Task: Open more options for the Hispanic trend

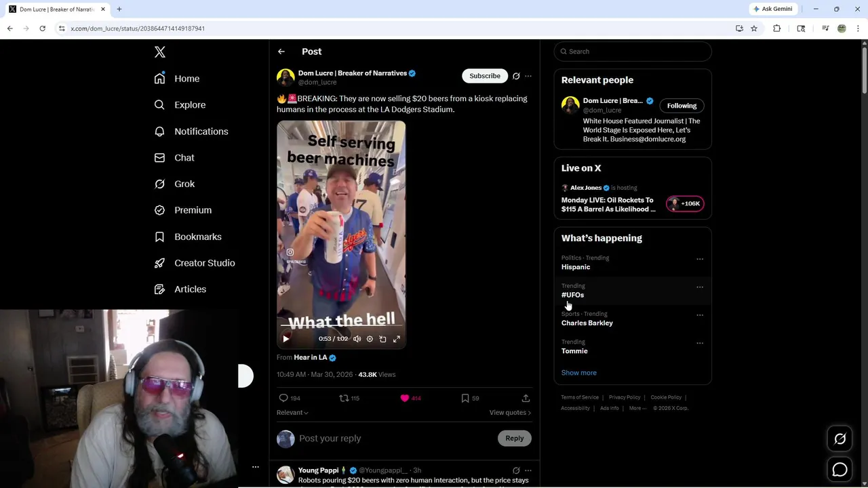Action: pos(700,259)
